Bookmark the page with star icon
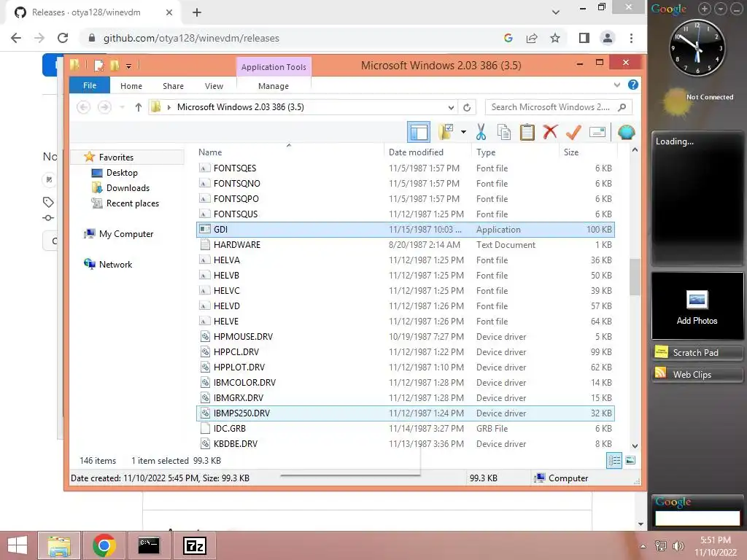 [x=555, y=38]
